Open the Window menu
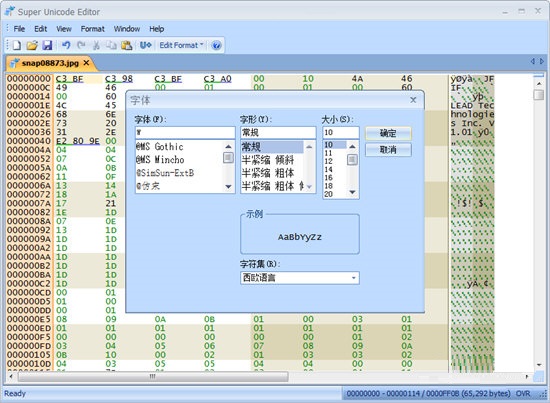550x403 pixels. pyautogui.click(x=127, y=29)
